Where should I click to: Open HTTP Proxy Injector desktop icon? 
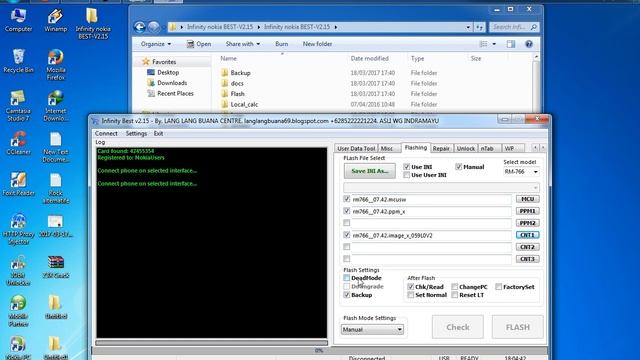[x=18, y=229]
